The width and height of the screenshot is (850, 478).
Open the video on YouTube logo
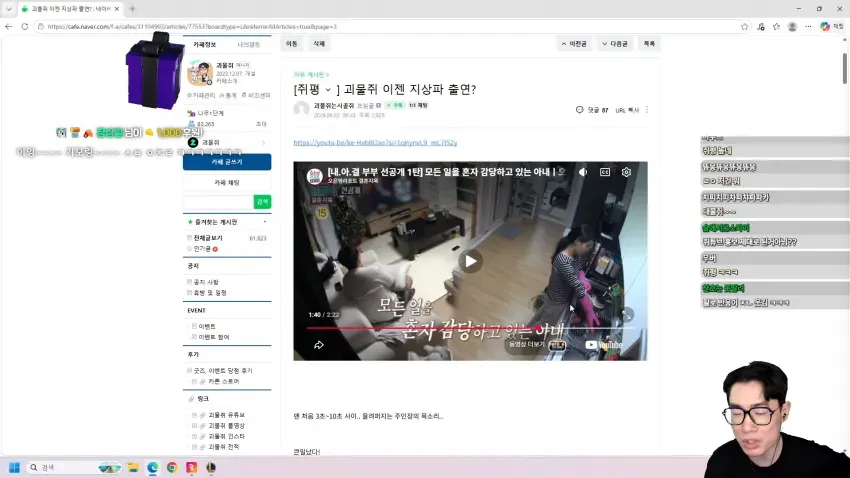tap(603, 345)
